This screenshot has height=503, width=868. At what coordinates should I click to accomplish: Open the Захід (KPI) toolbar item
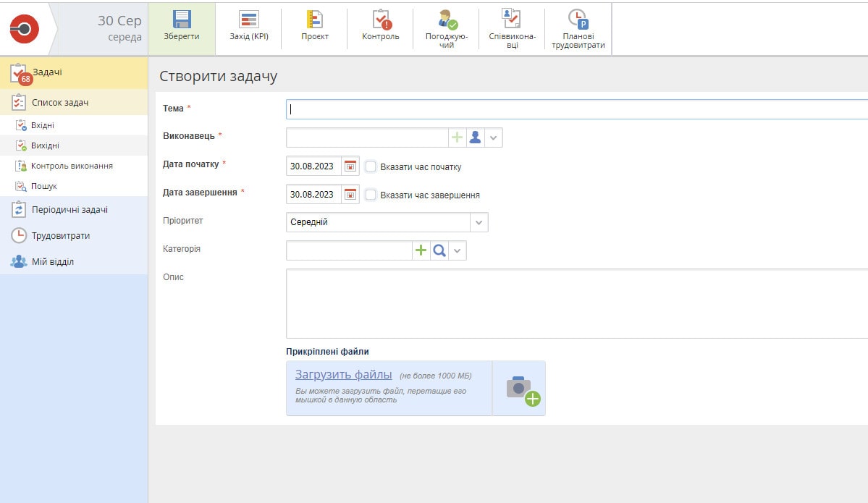(248, 20)
